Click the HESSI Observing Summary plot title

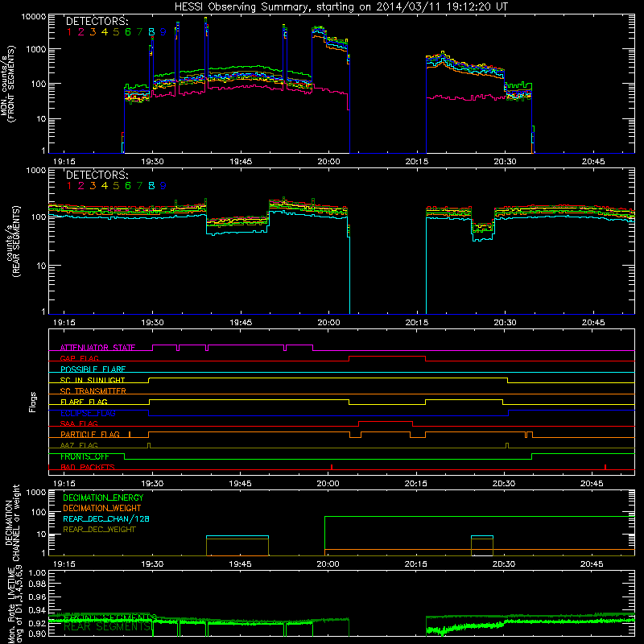point(341,7)
